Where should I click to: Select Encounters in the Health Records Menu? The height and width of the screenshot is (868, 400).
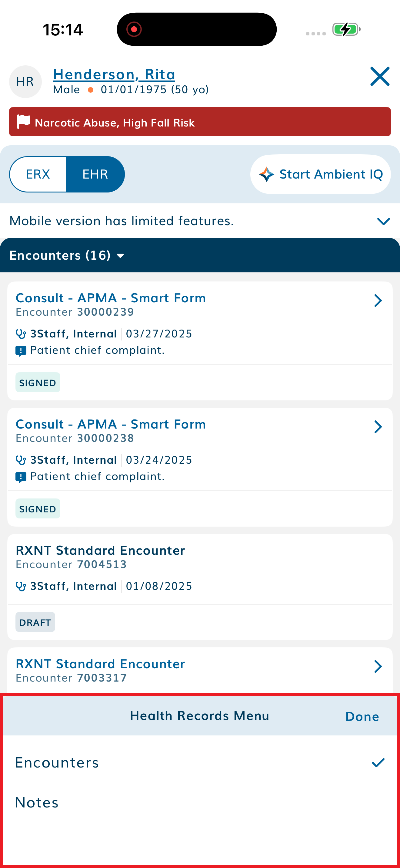pos(57,763)
